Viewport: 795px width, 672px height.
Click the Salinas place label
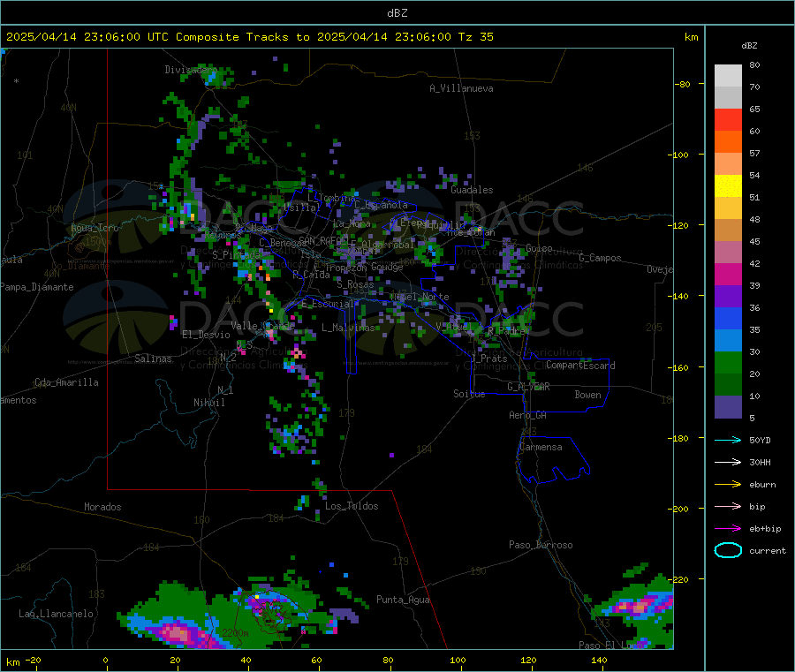tap(153, 359)
